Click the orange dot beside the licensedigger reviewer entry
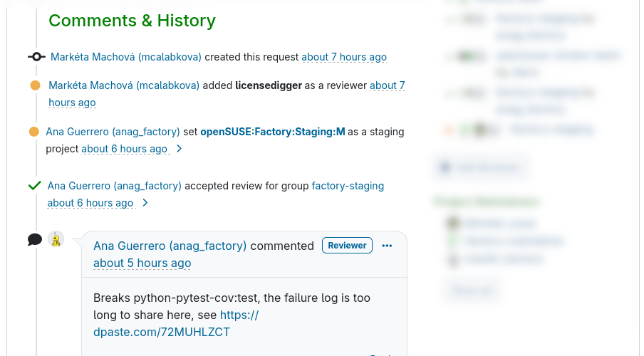The height and width of the screenshot is (356, 644). coord(35,85)
